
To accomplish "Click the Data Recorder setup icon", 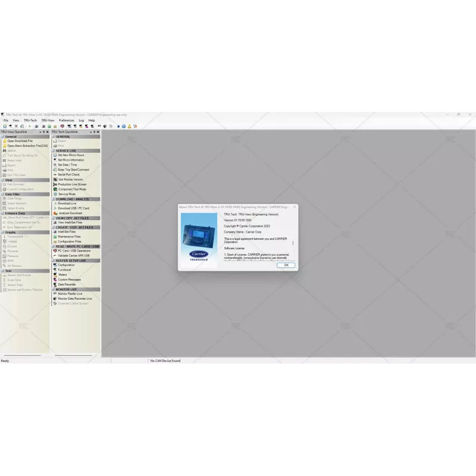I will [54, 284].
